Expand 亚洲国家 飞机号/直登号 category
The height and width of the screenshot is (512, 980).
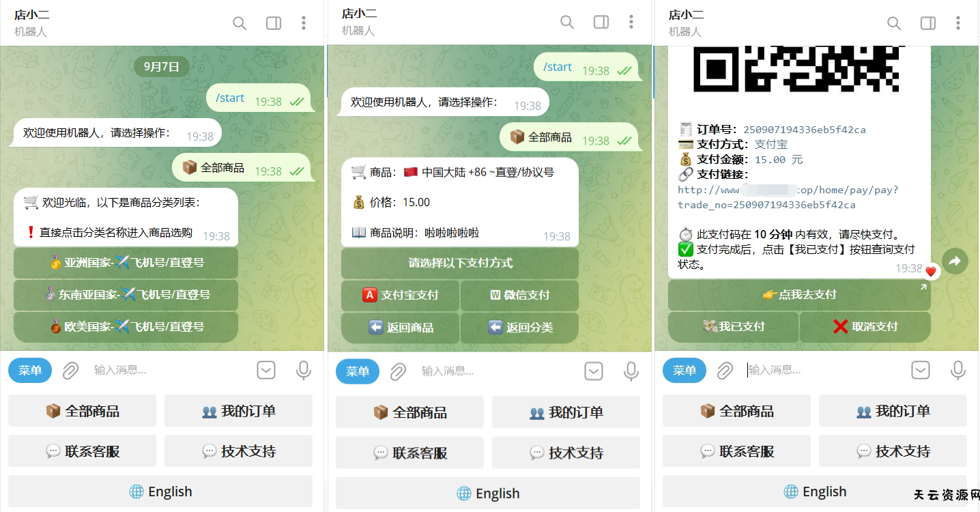click(x=125, y=264)
